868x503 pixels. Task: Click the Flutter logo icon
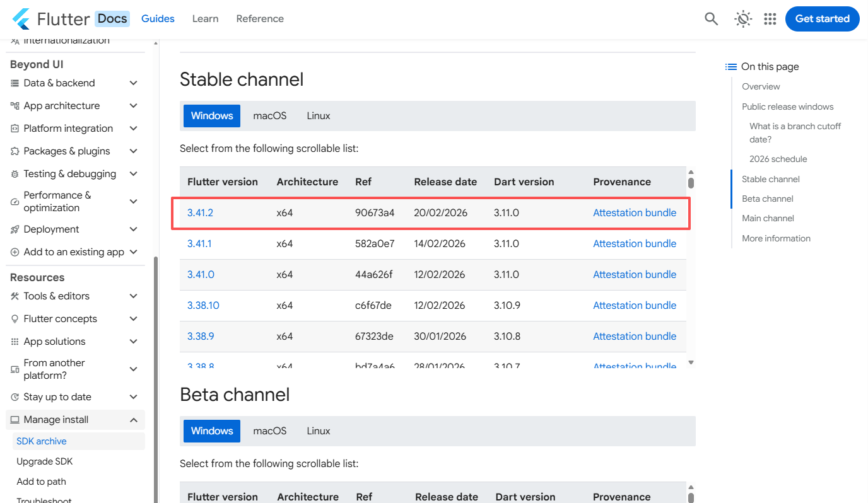(x=21, y=19)
